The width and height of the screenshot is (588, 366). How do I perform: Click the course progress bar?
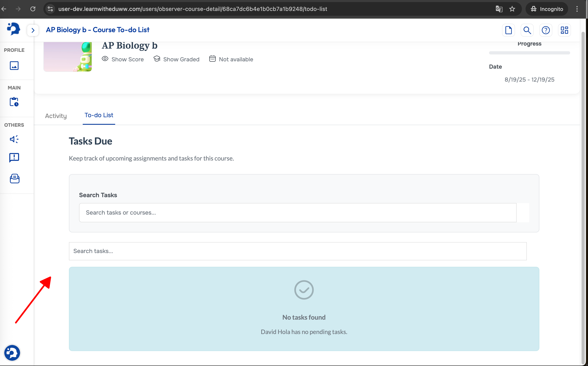coord(529,53)
